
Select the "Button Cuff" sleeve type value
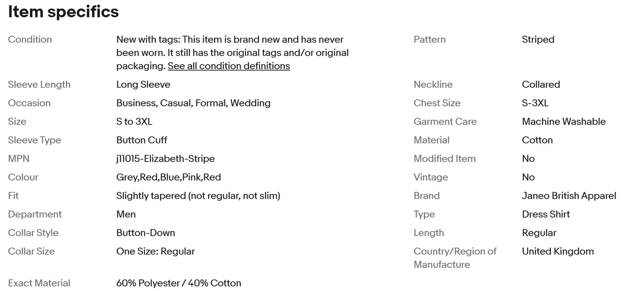click(142, 140)
